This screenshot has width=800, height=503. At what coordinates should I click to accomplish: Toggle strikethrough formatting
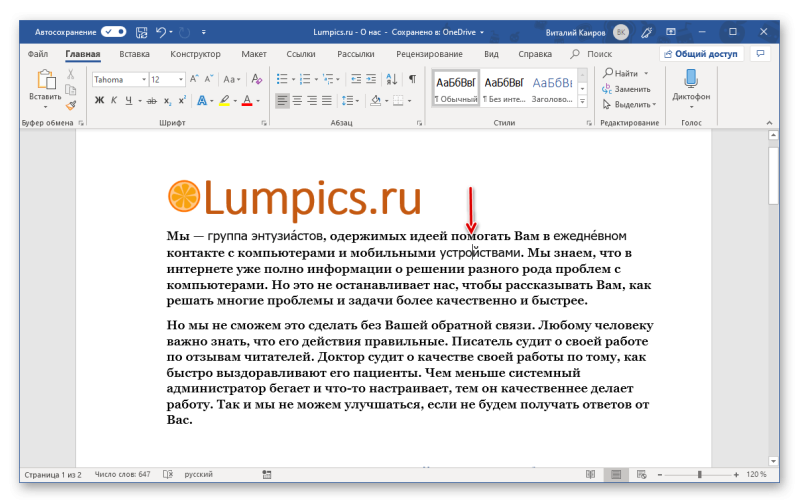[152, 101]
